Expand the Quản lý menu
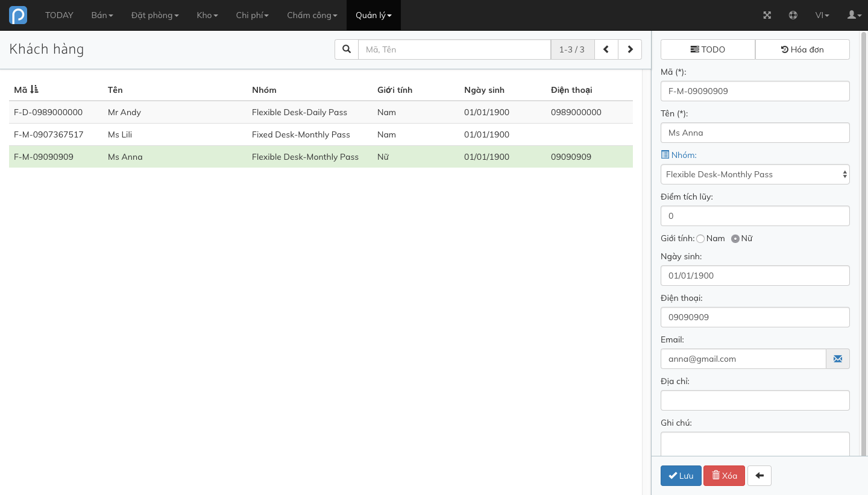The image size is (868, 495). [x=374, y=15]
